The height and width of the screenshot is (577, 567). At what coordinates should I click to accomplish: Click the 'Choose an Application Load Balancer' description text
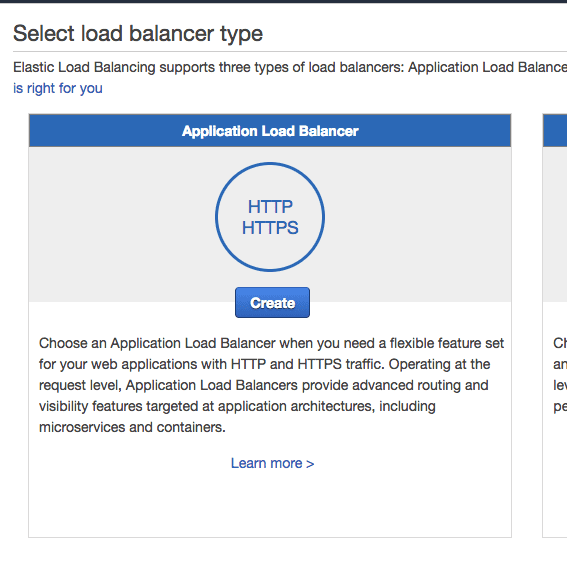coord(271,385)
